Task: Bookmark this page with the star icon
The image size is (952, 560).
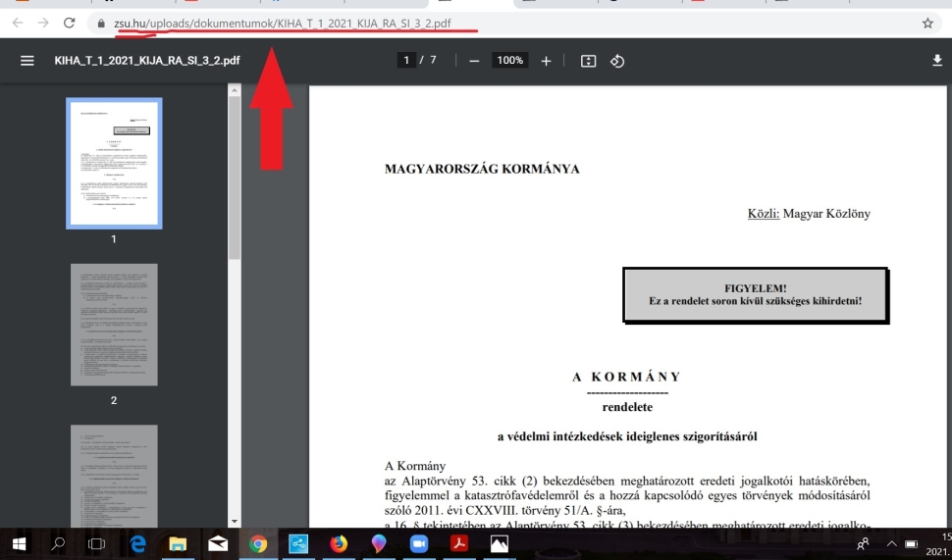Action: (927, 24)
